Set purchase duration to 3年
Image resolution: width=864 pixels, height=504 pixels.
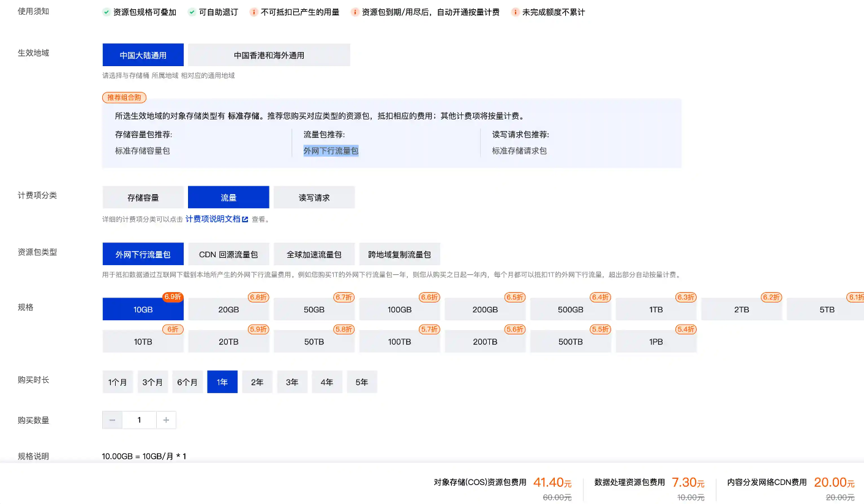(292, 382)
